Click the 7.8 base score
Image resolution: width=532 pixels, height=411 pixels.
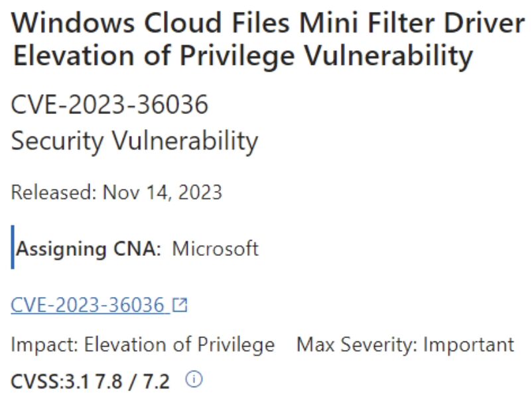pos(109,381)
